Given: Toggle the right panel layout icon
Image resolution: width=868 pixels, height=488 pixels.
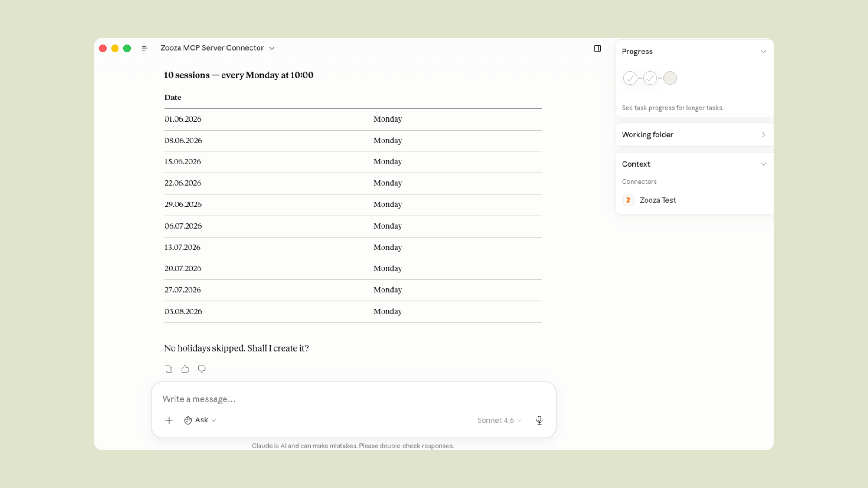Looking at the screenshot, I should click(598, 48).
